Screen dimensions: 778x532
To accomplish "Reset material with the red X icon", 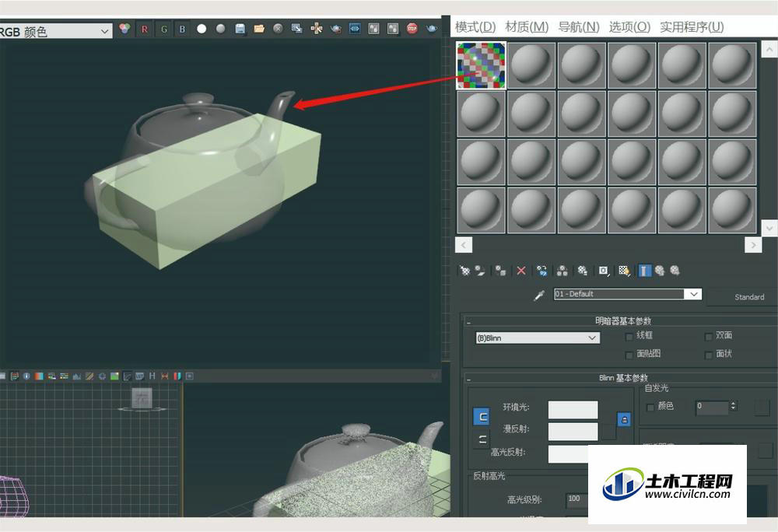I will pyautogui.click(x=521, y=270).
